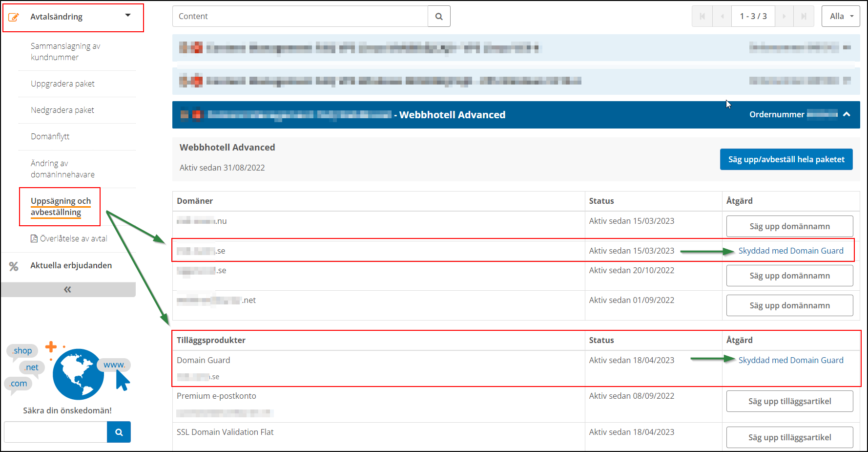Select the pencil icon beside Avtalsändring
Viewport: 868px width, 452px height.
(14, 16)
